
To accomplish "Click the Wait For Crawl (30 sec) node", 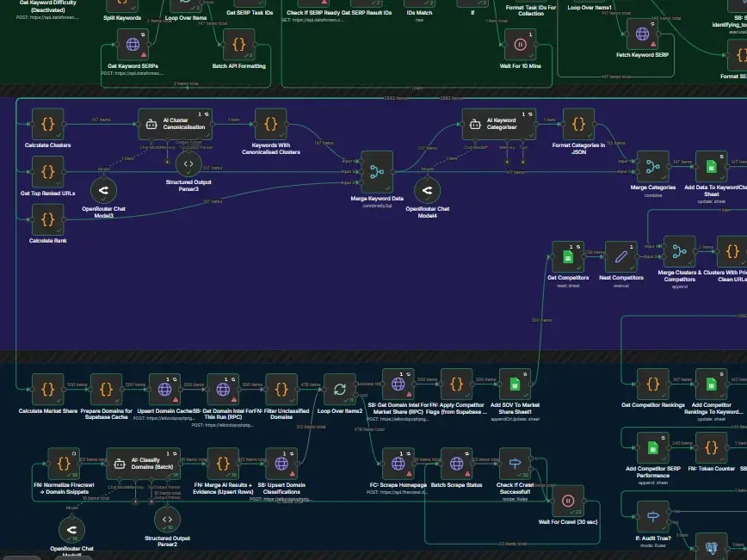I will (x=567, y=501).
